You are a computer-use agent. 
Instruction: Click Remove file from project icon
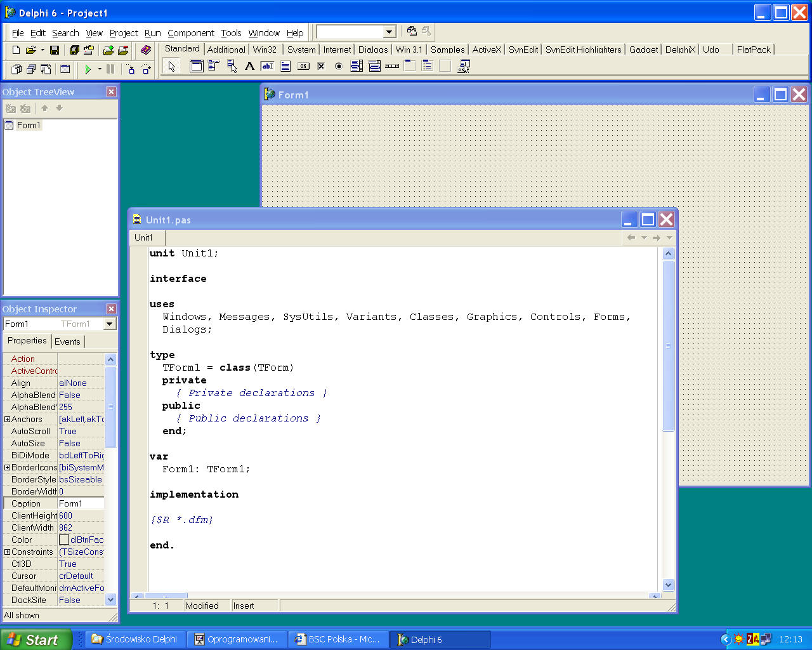pyautogui.click(x=123, y=50)
